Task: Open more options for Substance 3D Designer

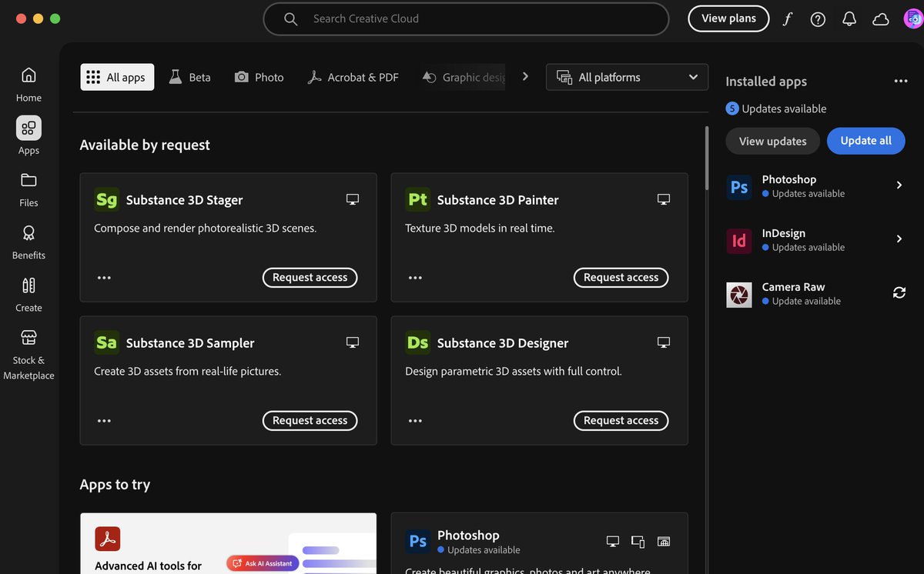Action: pos(415,421)
